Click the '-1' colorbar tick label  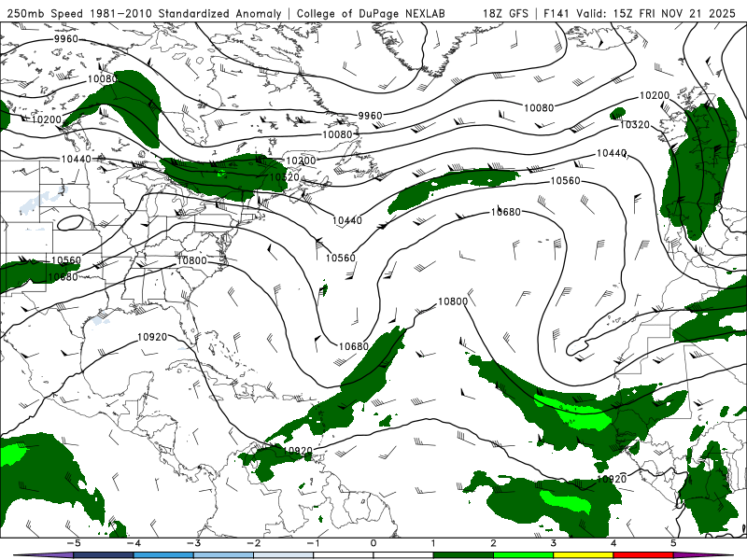click(x=313, y=543)
